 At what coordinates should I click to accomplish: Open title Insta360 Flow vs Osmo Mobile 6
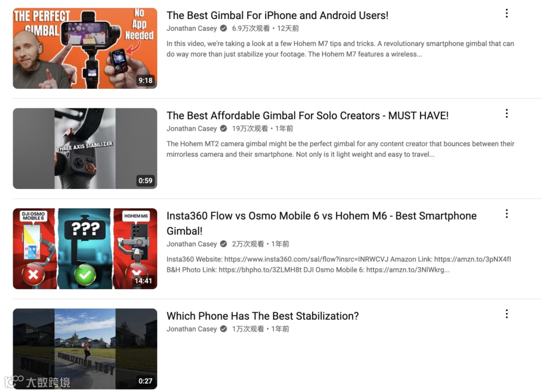pos(322,224)
